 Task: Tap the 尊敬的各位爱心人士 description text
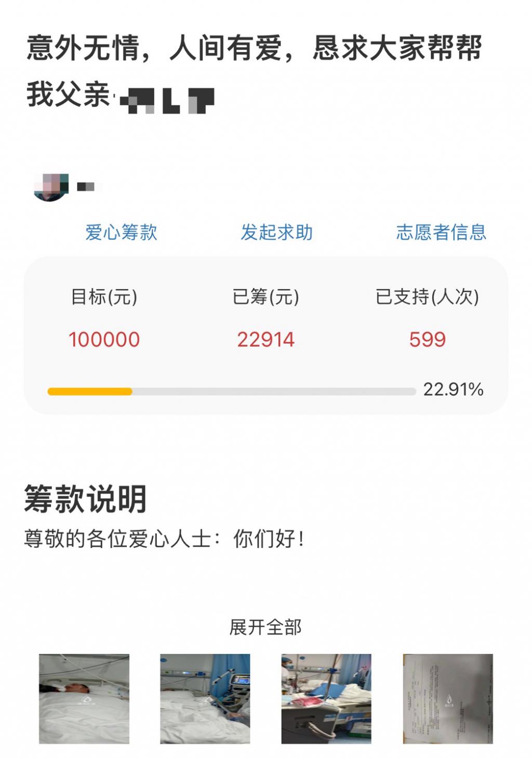tap(164, 539)
